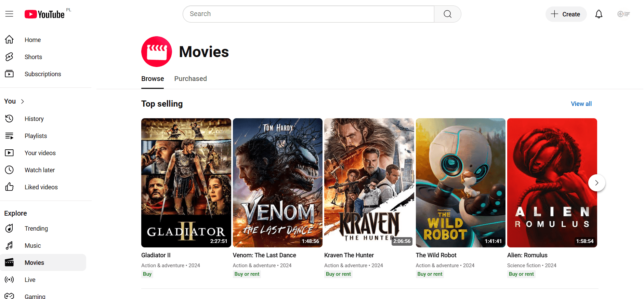The height and width of the screenshot is (299, 644).
Task: Open Trending label in sidebar
Action: [36, 229]
